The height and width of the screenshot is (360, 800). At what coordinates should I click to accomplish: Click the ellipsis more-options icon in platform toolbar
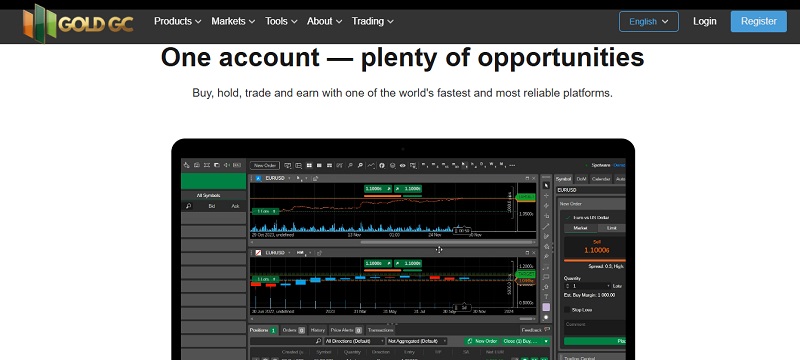click(512, 165)
